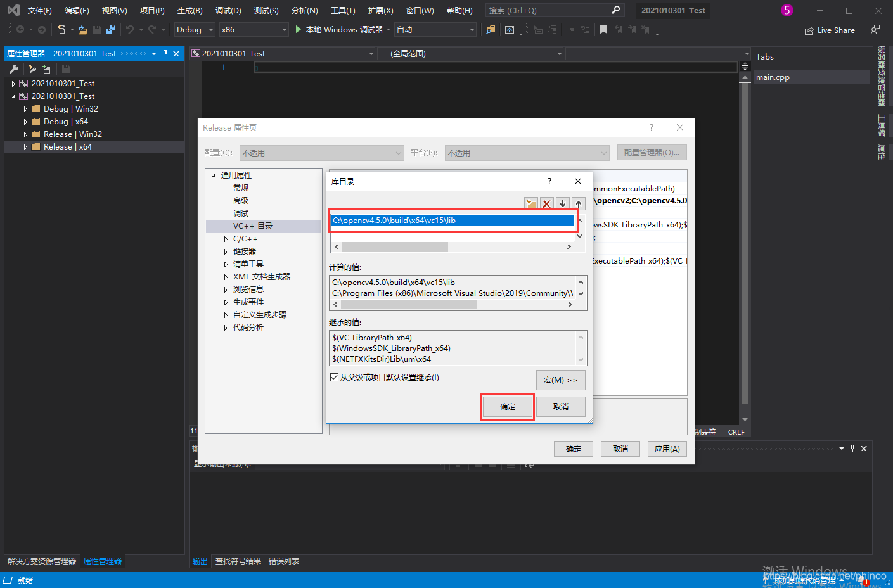This screenshot has height=588, width=893.
Task: Click the bookmark icon in the toolbar
Action: point(603,30)
